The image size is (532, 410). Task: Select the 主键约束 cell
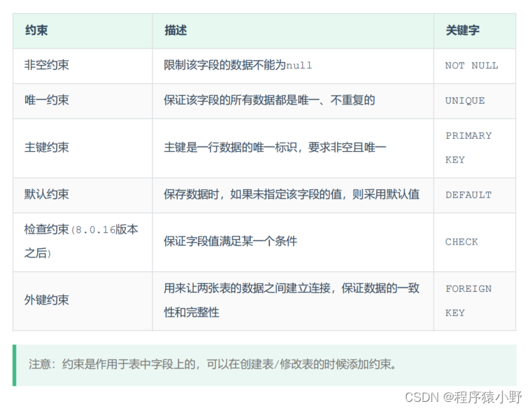tap(46, 148)
